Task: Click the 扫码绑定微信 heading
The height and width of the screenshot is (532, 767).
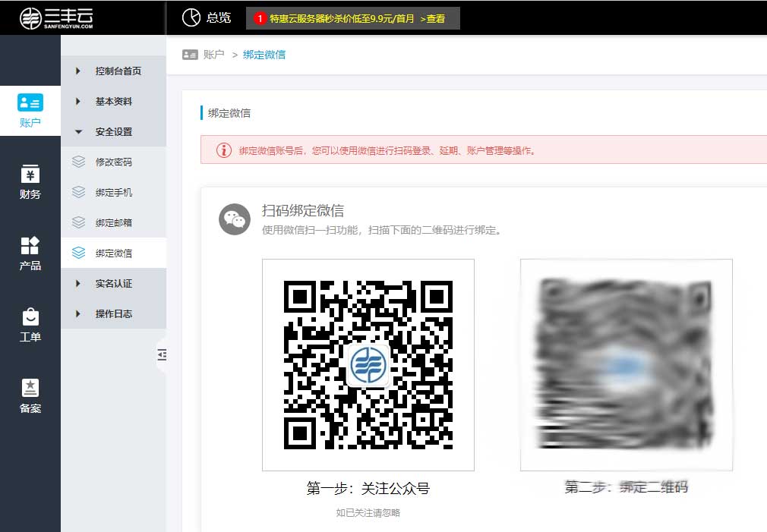Action: [x=303, y=211]
